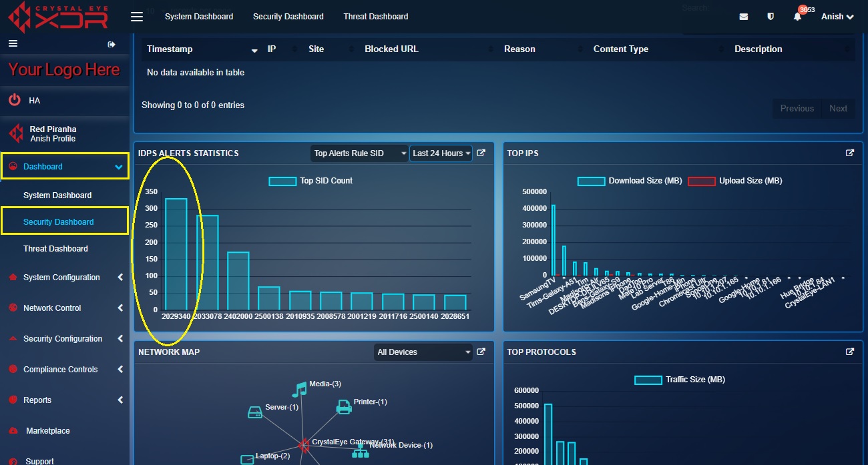Expand Security Configuration menu

(x=65, y=339)
